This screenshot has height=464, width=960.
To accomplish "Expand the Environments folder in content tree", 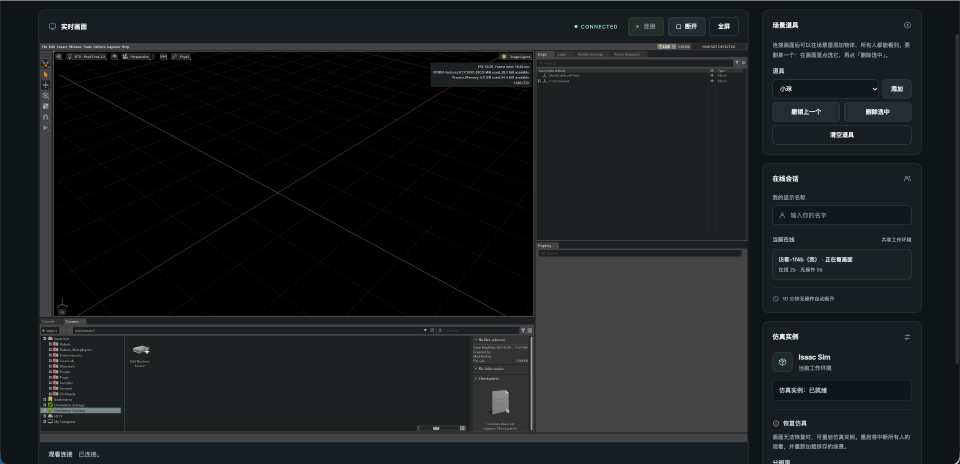I will point(50,355).
